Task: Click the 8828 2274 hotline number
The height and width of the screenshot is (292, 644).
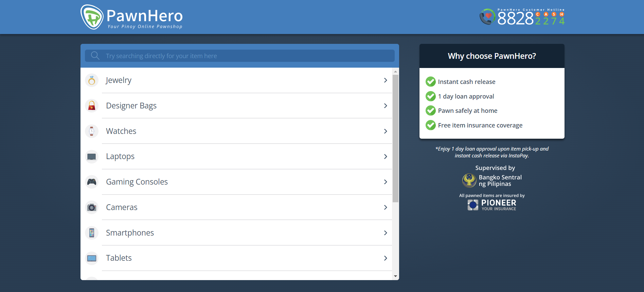Action: tap(531, 18)
